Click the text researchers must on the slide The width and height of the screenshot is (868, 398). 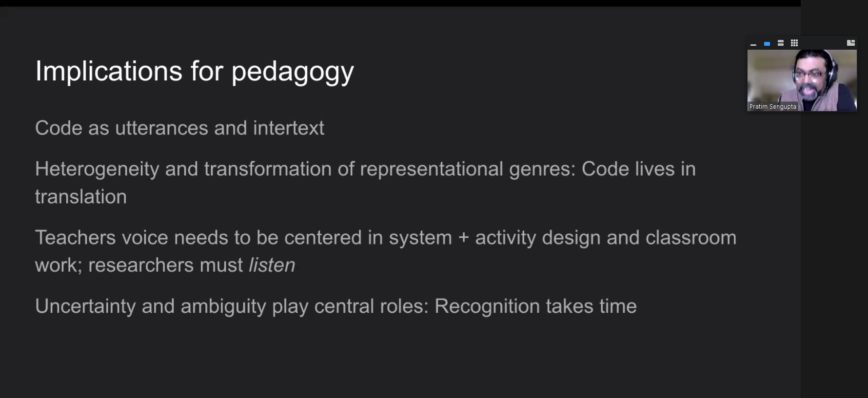tap(165, 265)
